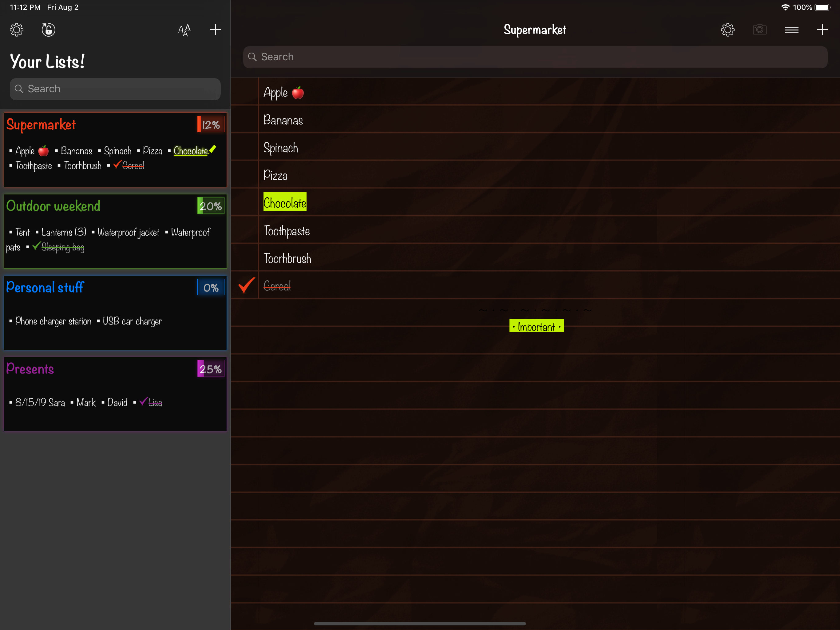Open Supermarket list settings gear
The image size is (840, 630).
tap(727, 30)
